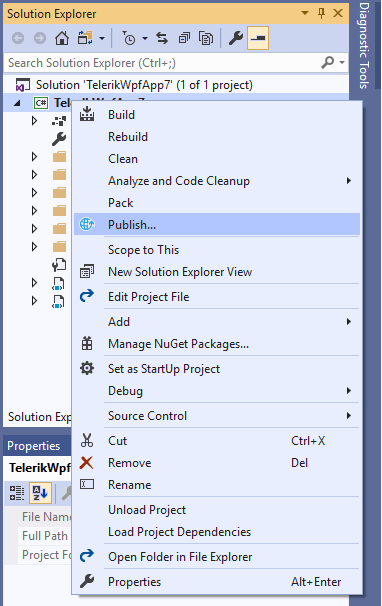This screenshot has width=382, height=606.
Task: Click the Pending Changes Filter clock icon
Action: 129,38
